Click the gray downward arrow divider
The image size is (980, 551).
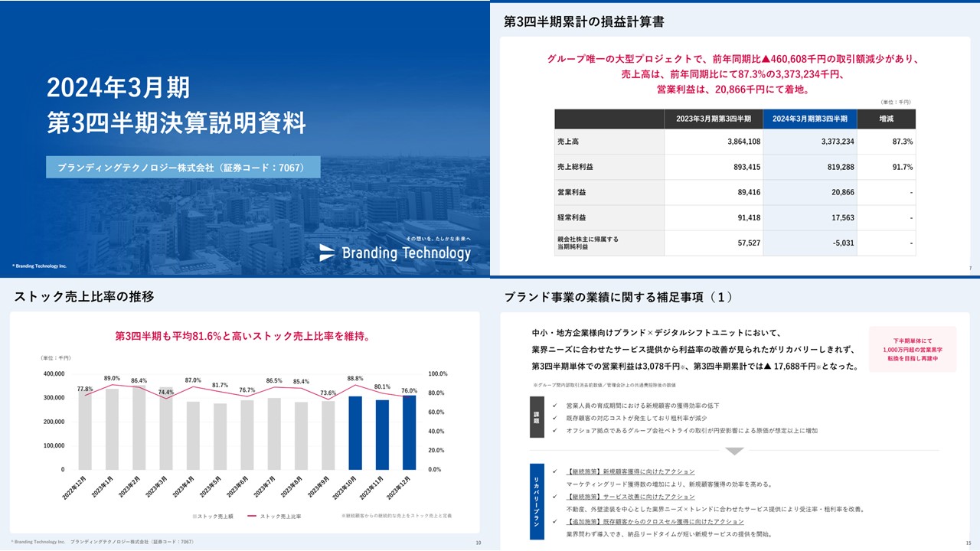735,451
